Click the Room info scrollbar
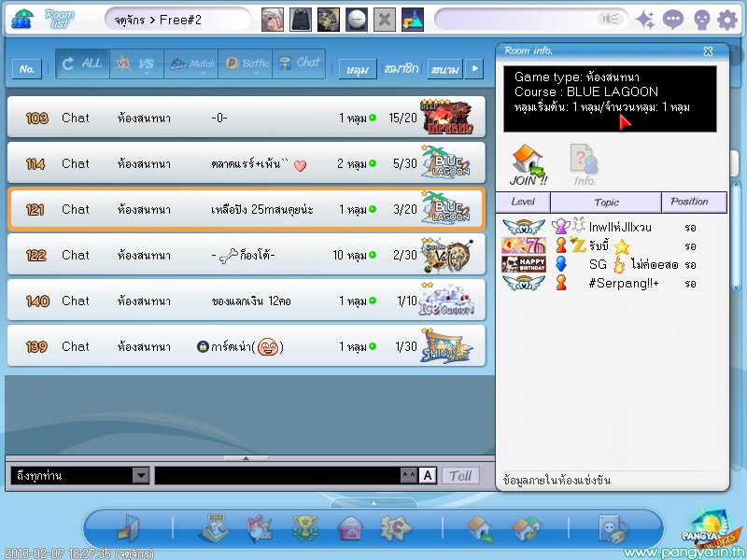The image size is (747, 560). click(737, 236)
